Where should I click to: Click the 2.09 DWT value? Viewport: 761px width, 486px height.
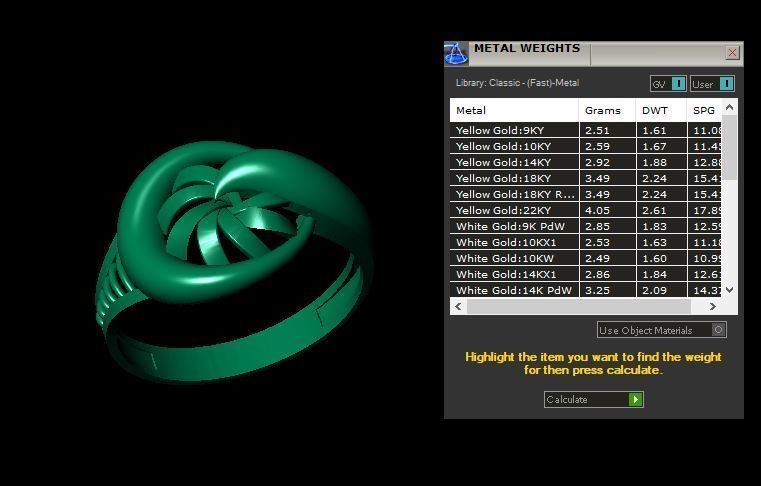(654, 290)
